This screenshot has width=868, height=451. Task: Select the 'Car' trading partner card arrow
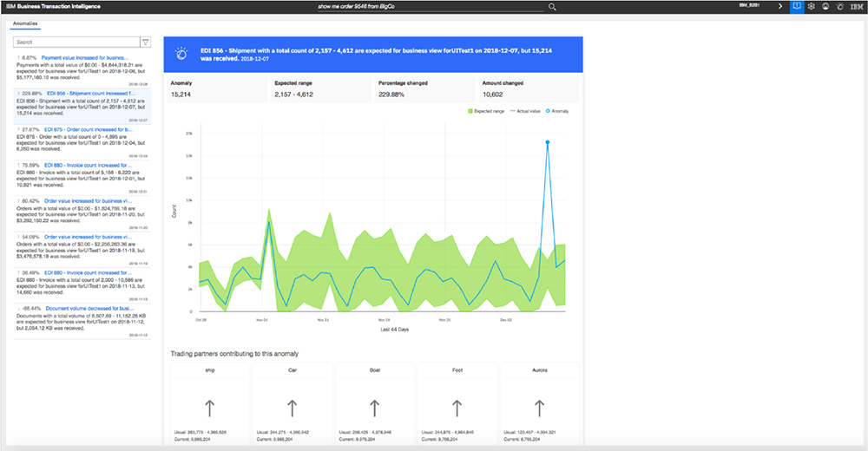click(293, 409)
